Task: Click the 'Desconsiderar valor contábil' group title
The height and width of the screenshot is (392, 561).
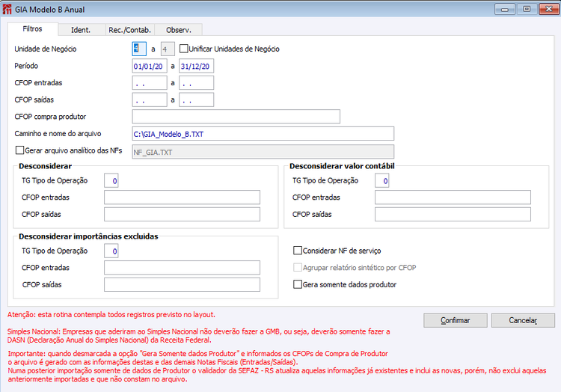Action: point(342,166)
